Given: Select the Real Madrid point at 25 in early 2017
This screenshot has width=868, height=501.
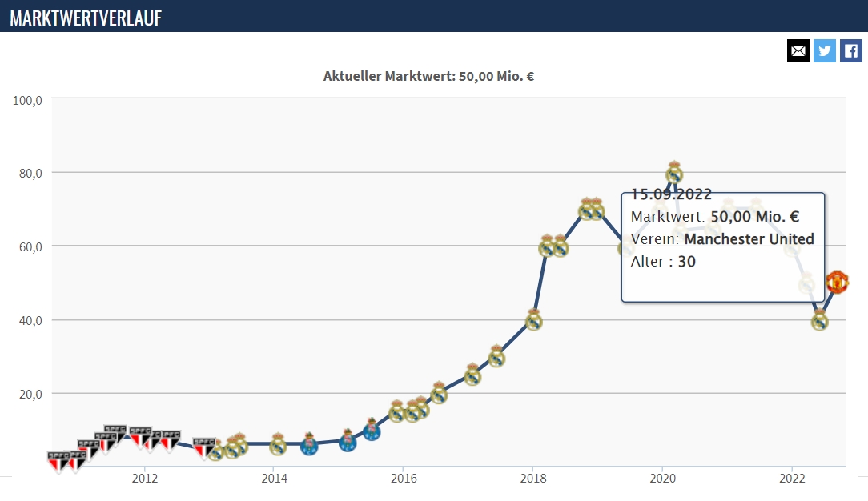Looking at the screenshot, I should click(472, 375).
